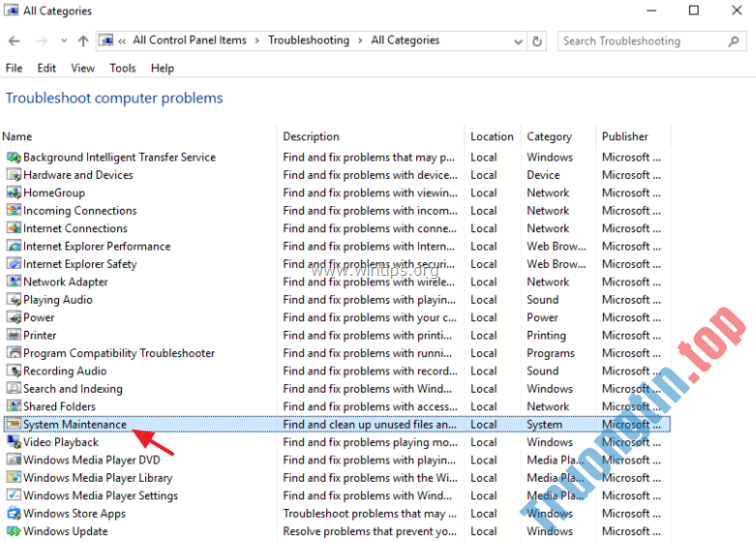
Task: Open the recent locations dropdown
Action: pyautogui.click(x=63, y=42)
